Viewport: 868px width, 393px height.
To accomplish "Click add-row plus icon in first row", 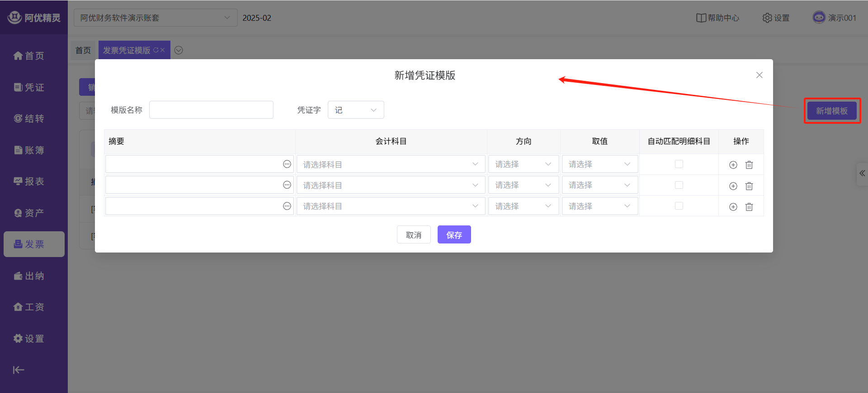I will (733, 165).
